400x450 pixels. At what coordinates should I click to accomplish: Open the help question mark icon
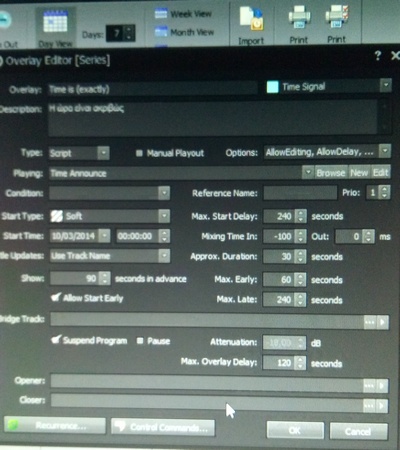[x=377, y=55]
